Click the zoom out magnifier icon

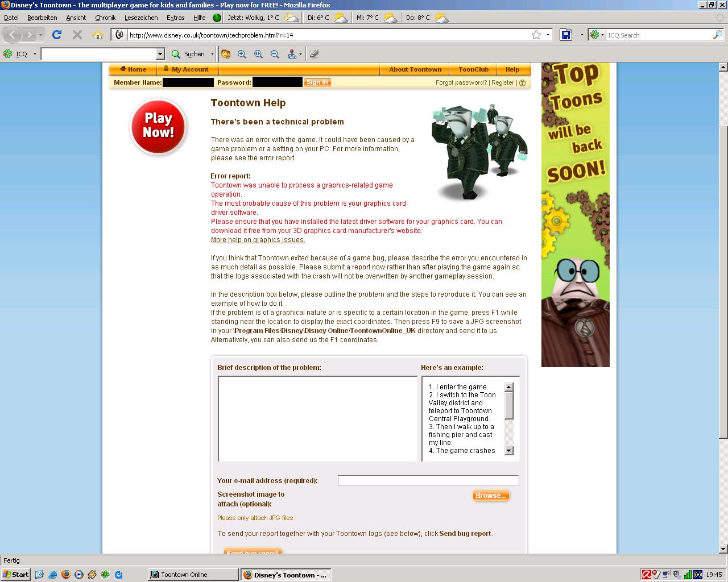click(x=275, y=54)
